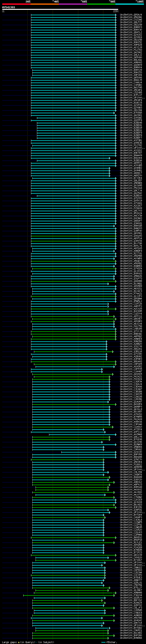The height and width of the screenshot is (644, 146).
Task: Select label UniRef100_A4SH15
Action: pyautogui.click(x=131, y=374)
